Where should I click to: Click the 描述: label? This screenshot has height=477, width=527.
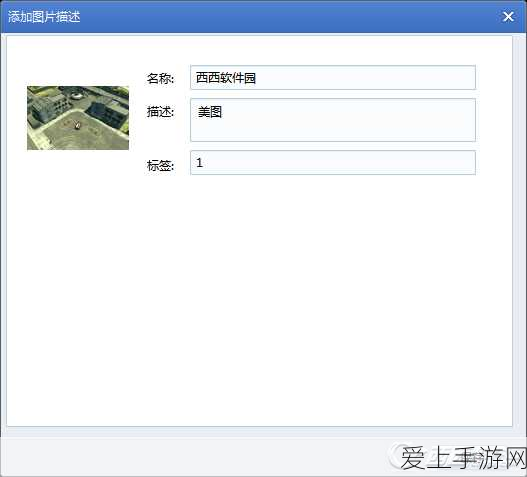pyautogui.click(x=160, y=112)
